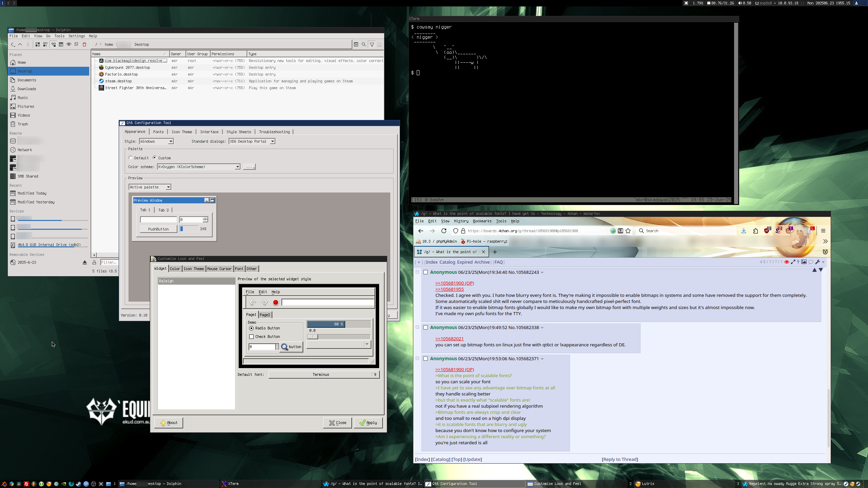The width and height of the screenshot is (868, 488).
Task: Open the 4chan Catalog link in header
Action: click(447, 262)
